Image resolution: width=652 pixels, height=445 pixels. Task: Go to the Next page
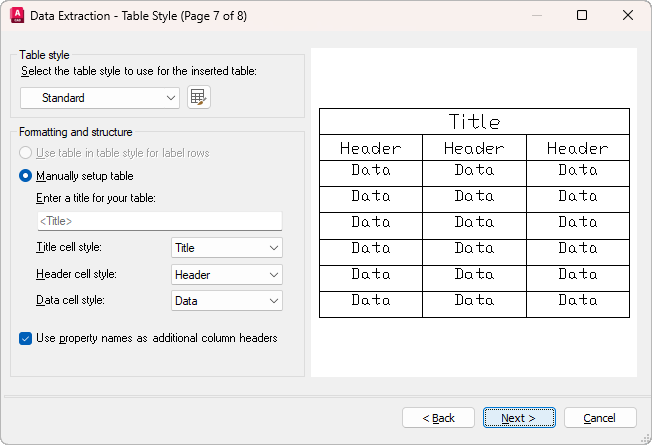coord(519,418)
